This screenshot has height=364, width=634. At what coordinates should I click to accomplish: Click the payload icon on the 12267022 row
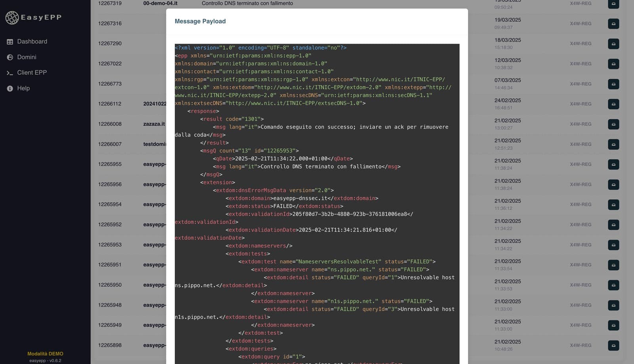613,63
